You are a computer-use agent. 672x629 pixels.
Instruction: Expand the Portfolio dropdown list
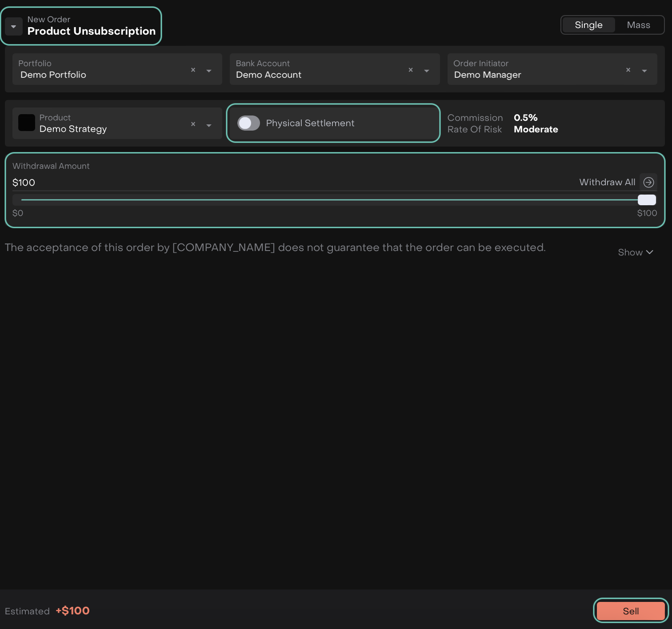(x=209, y=71)
